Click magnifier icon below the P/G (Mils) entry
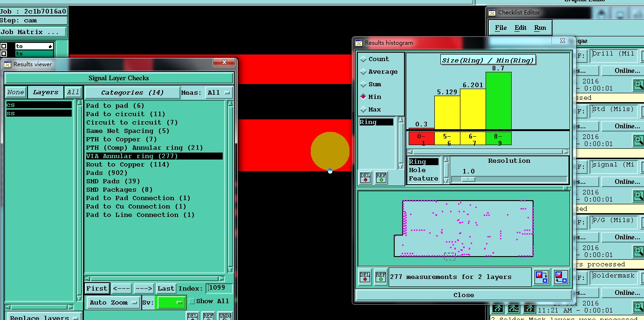The width and height of the screenshot is (644, 320). click(x=638, y=251)
